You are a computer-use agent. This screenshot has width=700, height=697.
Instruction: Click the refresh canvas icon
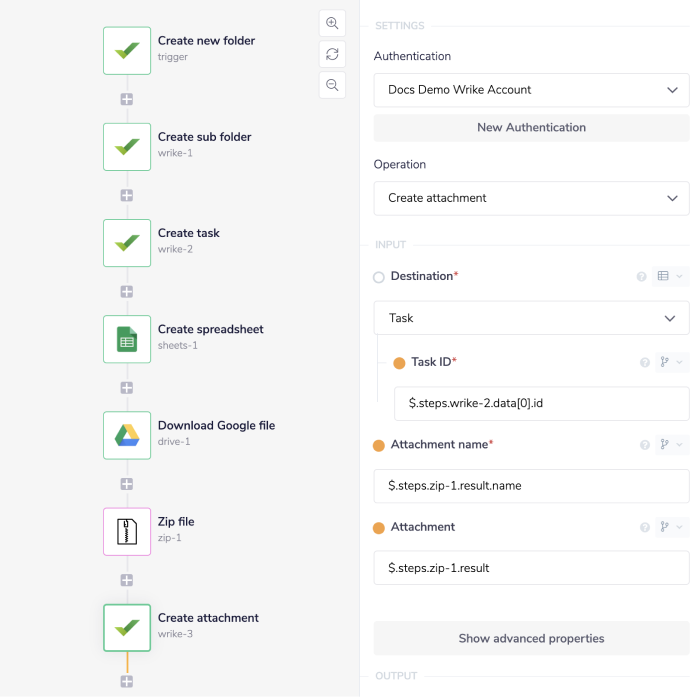click(x=332, y=54)
